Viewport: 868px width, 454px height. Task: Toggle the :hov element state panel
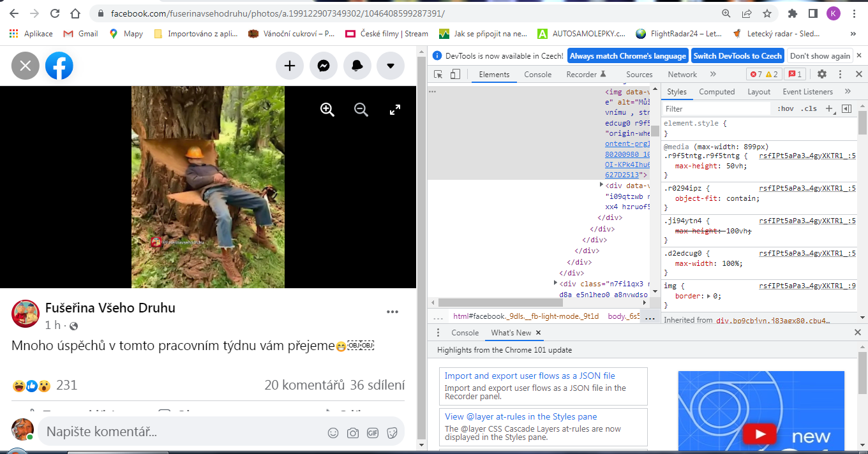[x=786, y=109]
